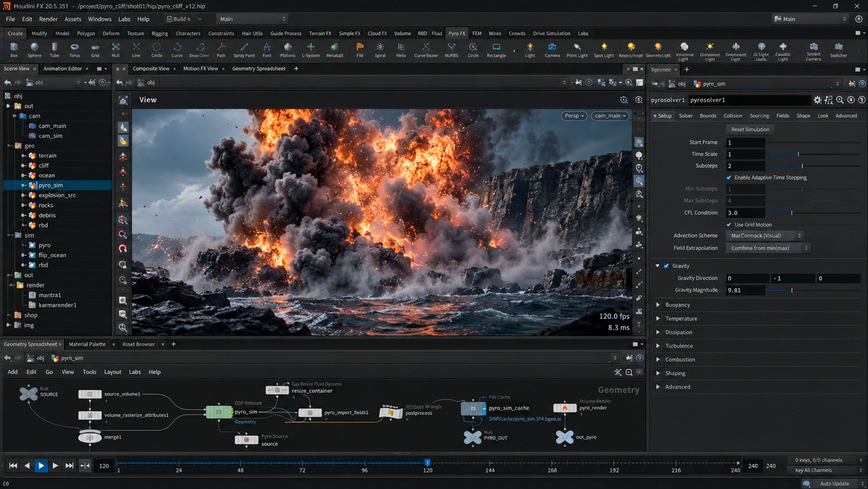This screenshot has height=489, width=868.
Task: Adjust the Gravity Magnitude slider
Action: pos(814,290)
